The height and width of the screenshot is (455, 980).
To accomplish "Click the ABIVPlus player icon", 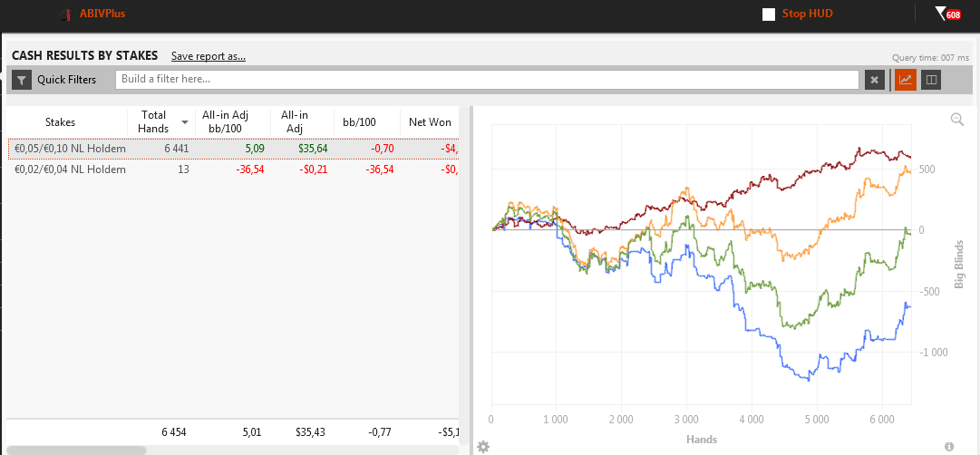I will pos(64,15).
